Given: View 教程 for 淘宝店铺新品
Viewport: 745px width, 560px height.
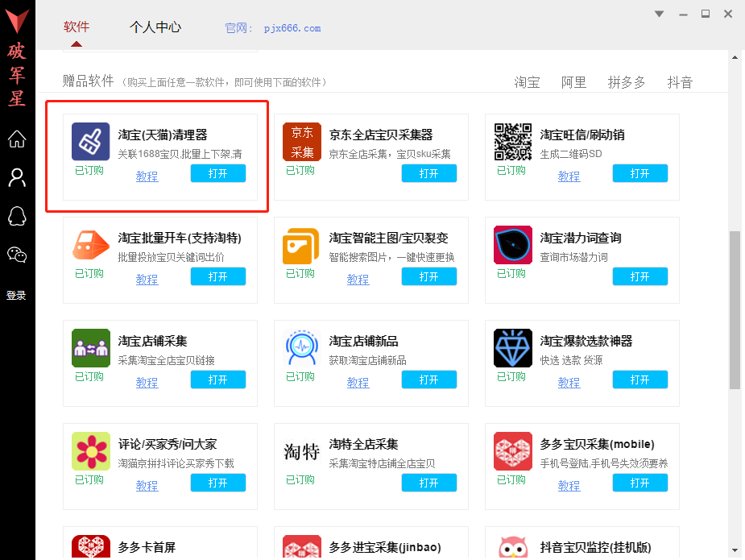Looking at the screenshot, I should pyautogui.click(x=358, y=383).
